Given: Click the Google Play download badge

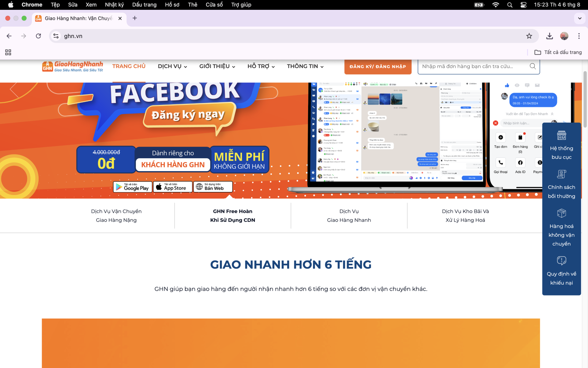Looking at the screenshot, I should coord(133,187).
